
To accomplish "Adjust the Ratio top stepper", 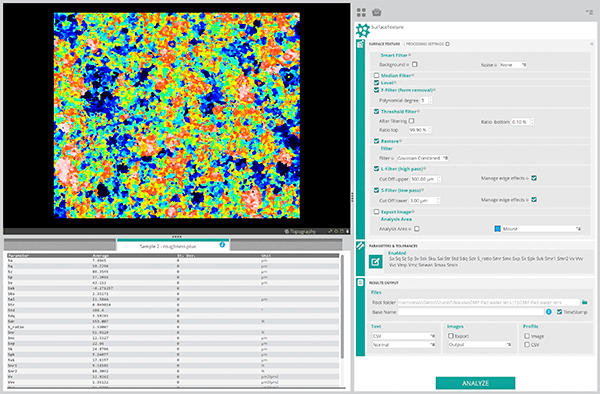I will click(x=429, y=130).
